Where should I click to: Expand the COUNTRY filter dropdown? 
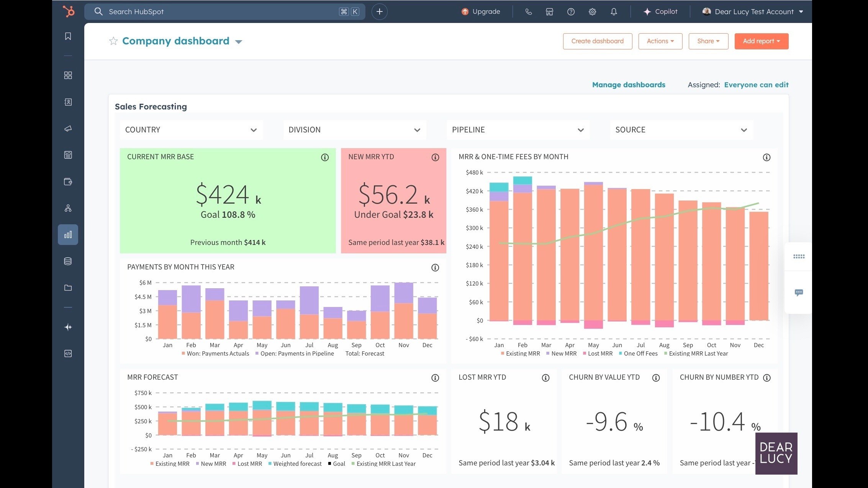click(191, 130)
